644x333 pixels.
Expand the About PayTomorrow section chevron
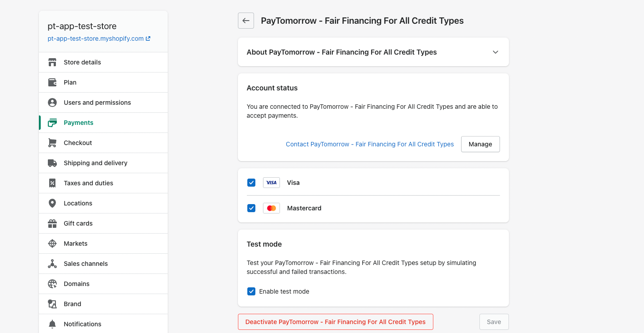coord(496,52)
